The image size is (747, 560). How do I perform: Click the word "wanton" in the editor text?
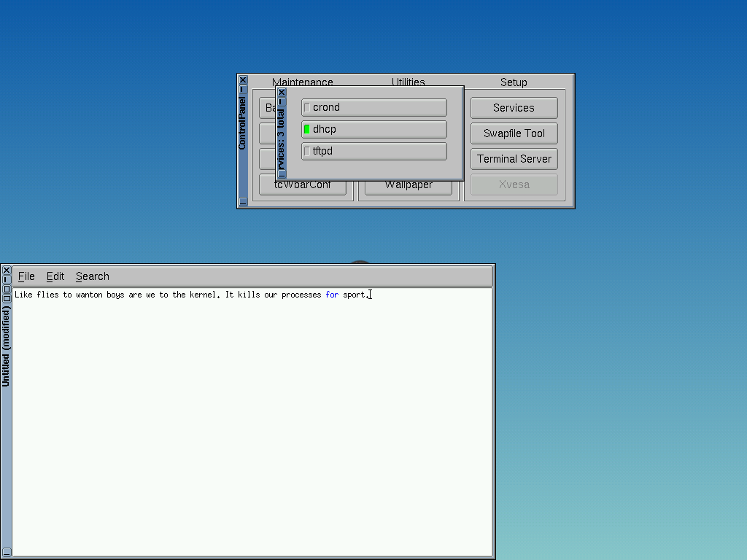point(89,295)
